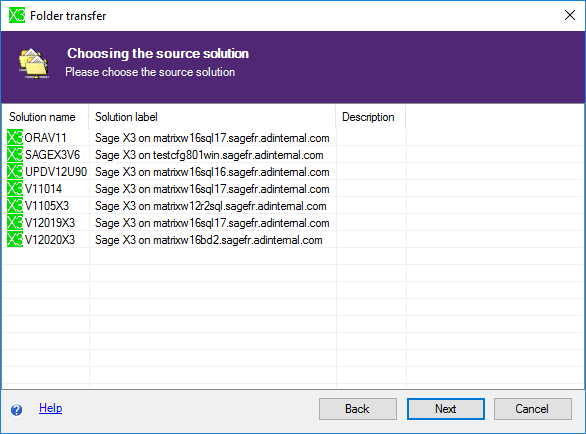This screenshot has height=434, width=586.
Task: Select the V12020X3 solution name
Action: coord(50,240)
